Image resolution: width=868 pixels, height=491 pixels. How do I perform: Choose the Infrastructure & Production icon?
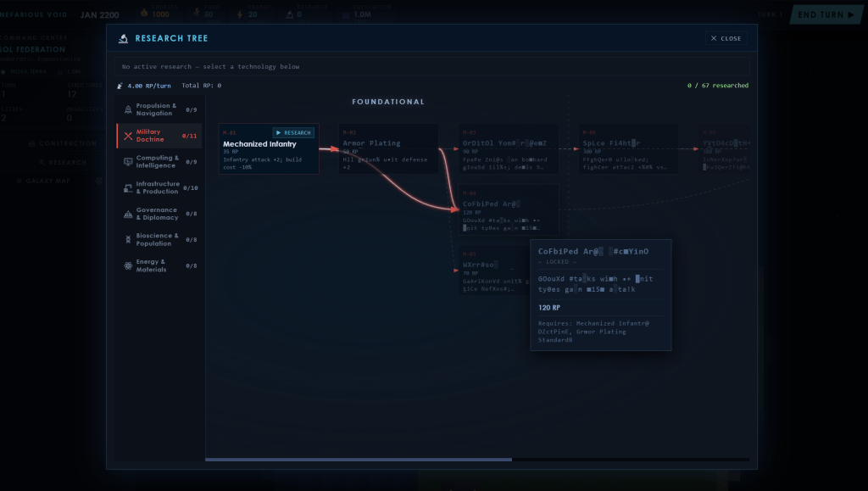(128, 187)
